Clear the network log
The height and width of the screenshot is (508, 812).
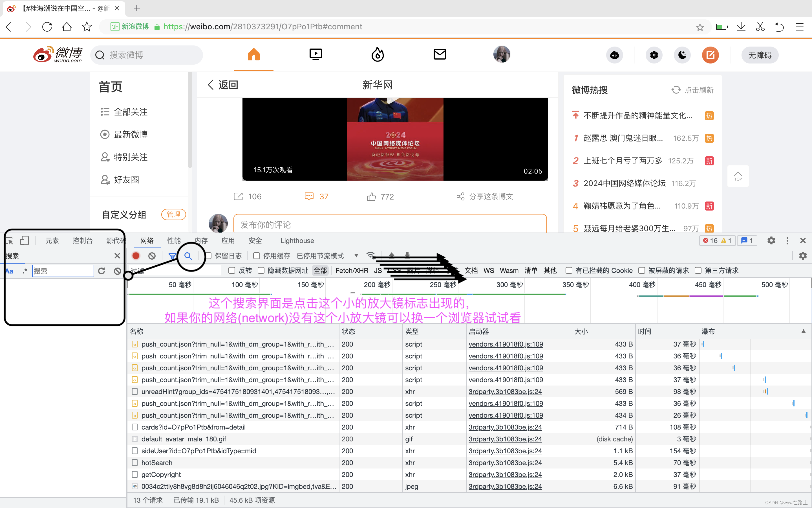152,256
